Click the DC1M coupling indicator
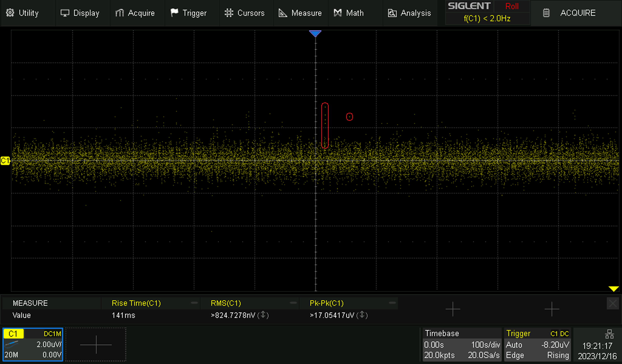The width and height of the screenshot is (622, 364). 52,334
